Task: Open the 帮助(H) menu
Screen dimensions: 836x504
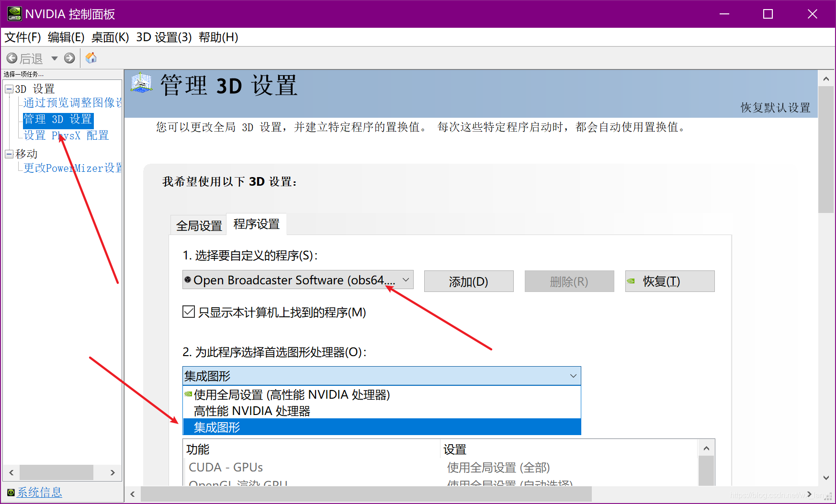Action: click(x=218, y=37)
